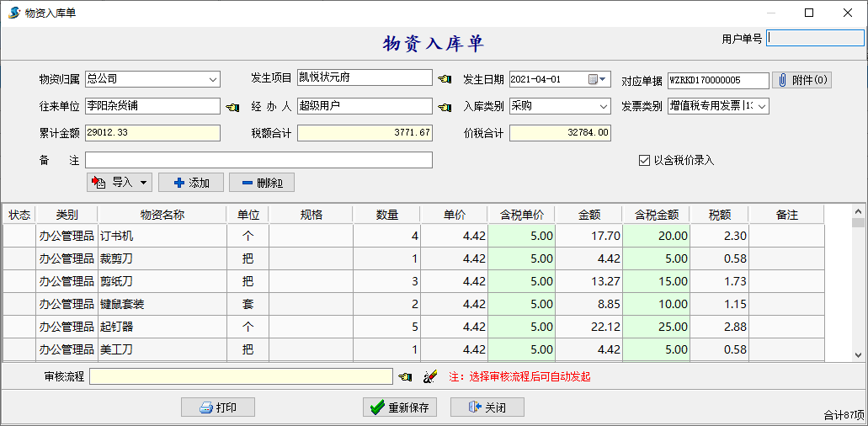Click the lookup hand icon beside 审核流程
The width and height of the screenshot is (868, 426).
405,377
